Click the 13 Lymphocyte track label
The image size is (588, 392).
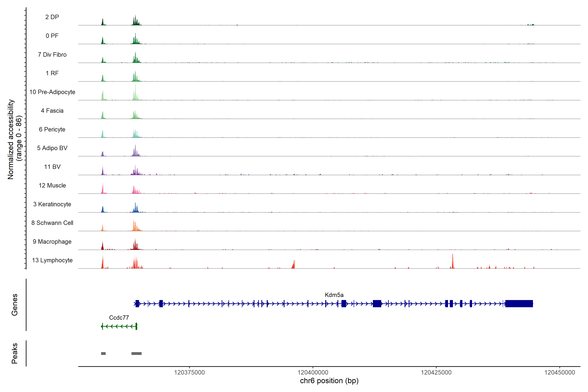click(52, 260)
